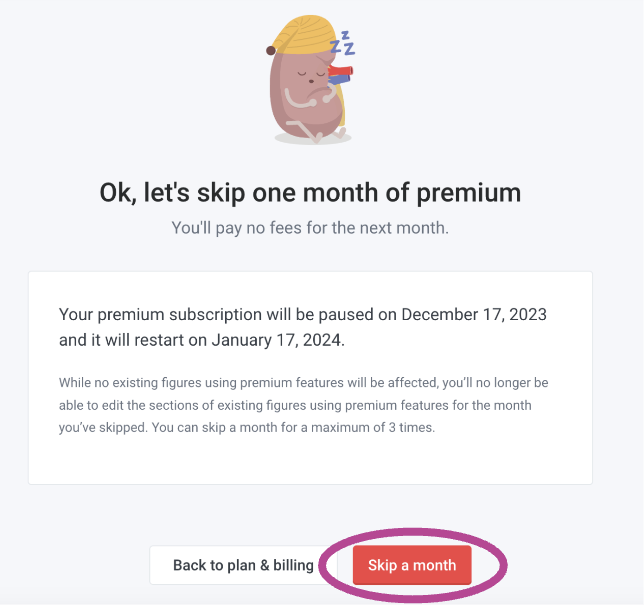Click the "Your premium subscription will be paused" sentence

point(230,314)
